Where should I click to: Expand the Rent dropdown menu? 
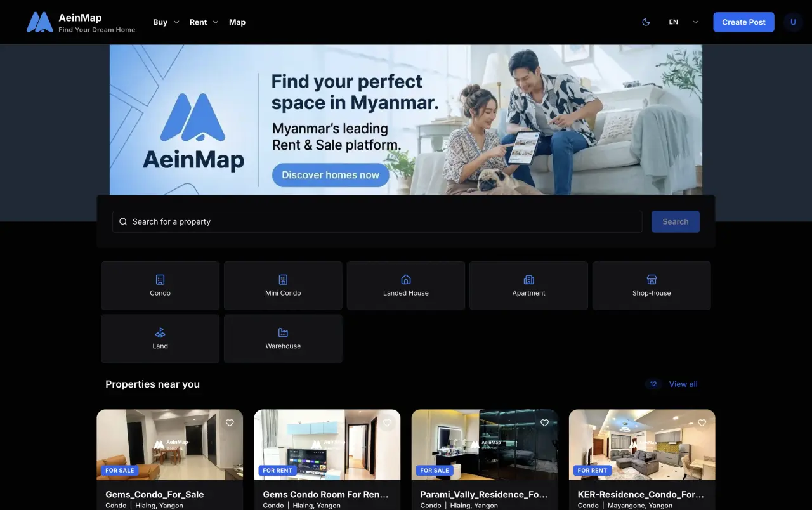(x=204, y=22)
